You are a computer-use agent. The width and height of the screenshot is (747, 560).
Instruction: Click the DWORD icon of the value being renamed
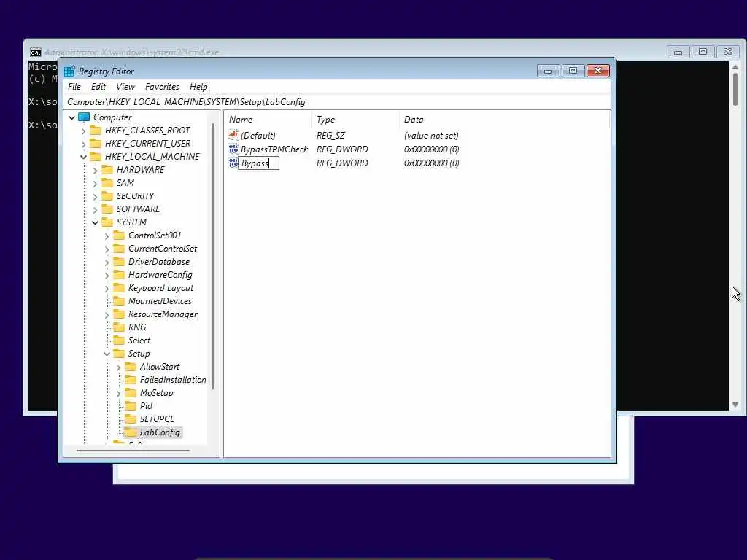pyautogui.click(x=233, y=163)
